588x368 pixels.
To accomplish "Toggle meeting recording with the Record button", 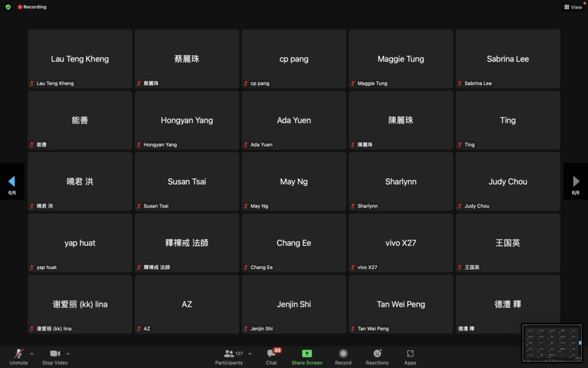I will point(343,354).
